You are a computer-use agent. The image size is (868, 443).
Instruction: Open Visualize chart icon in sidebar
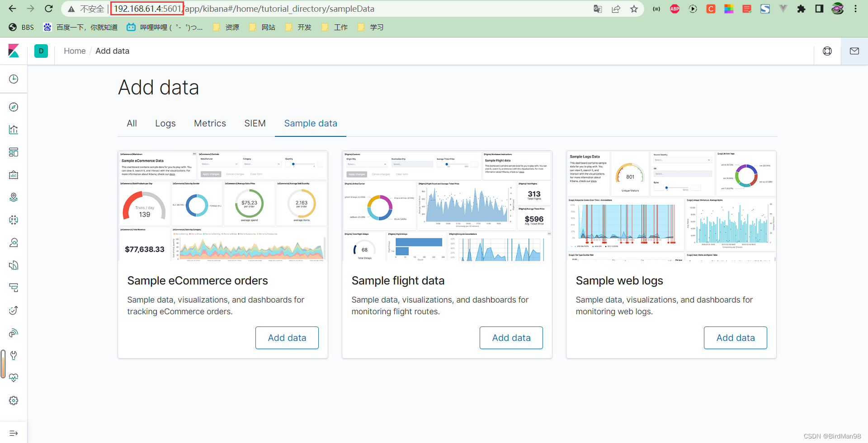tap(14, 130)
